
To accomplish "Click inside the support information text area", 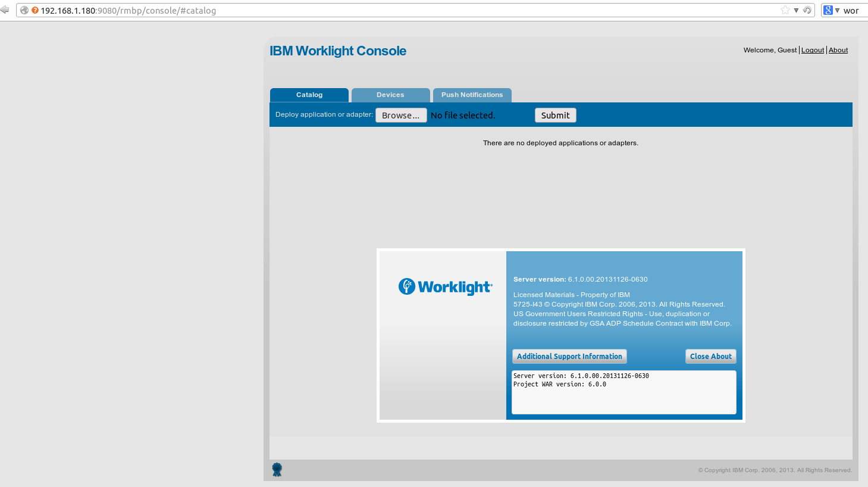I will [x=624, y=392].
